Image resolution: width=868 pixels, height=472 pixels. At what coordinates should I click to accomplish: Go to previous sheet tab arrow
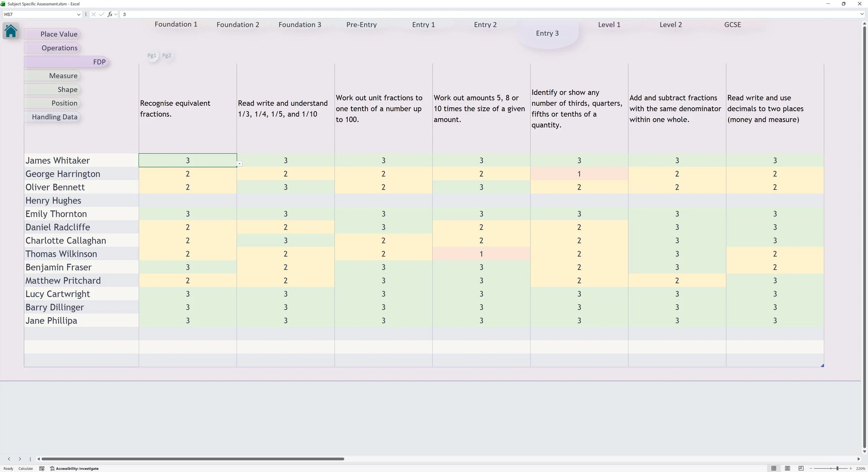pyautogui.click(x=9, y=459)
